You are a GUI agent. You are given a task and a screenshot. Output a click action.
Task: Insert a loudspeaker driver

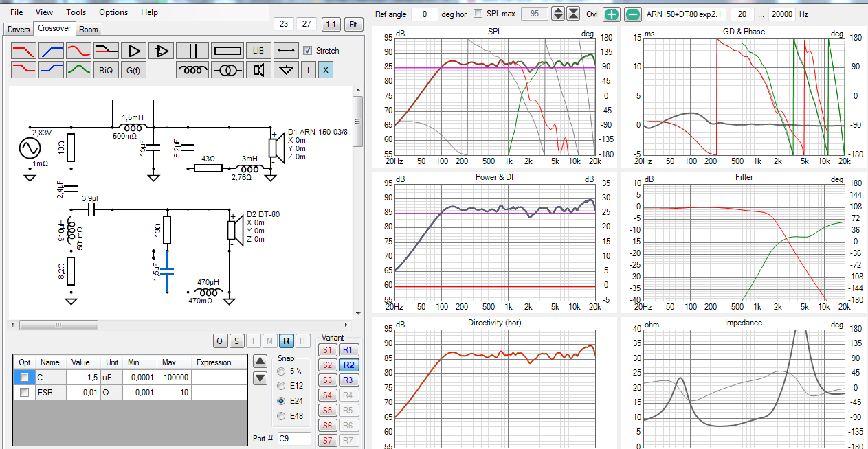(x=258, y=69)
